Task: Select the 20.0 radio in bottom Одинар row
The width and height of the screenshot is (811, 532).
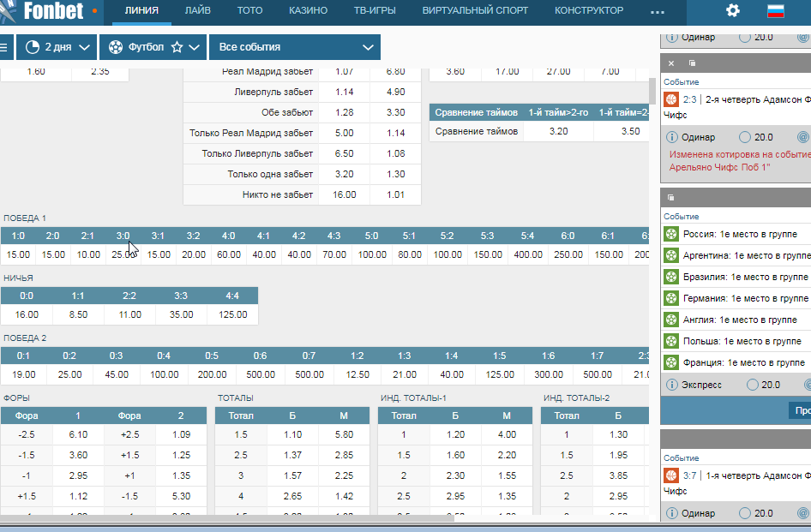Action: click(x=745, y=513)
